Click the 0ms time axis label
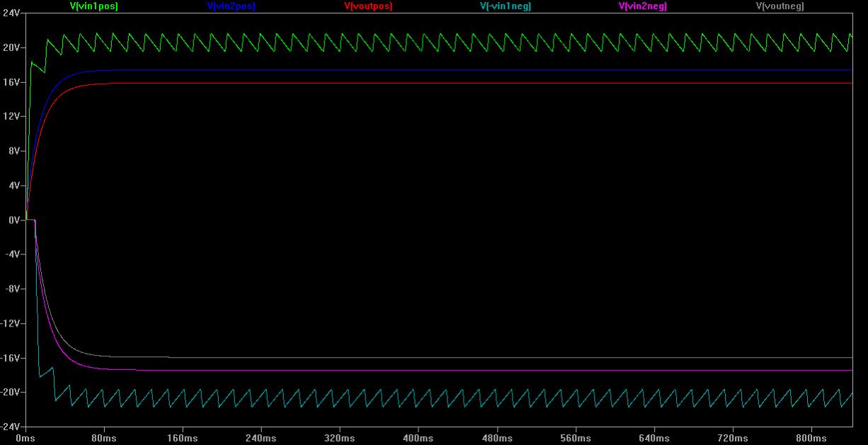 25,439
